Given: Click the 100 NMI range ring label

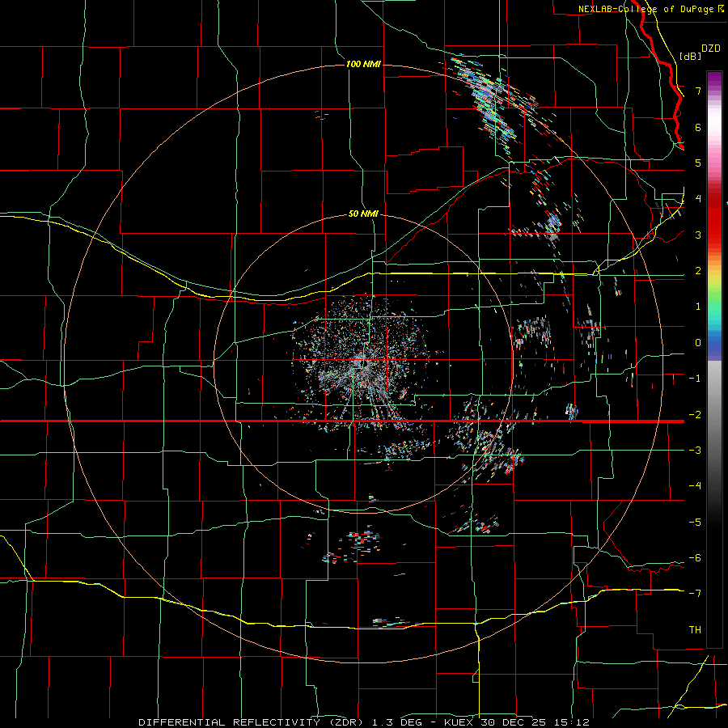Looking at the screenshot, I should pos(363,64).
